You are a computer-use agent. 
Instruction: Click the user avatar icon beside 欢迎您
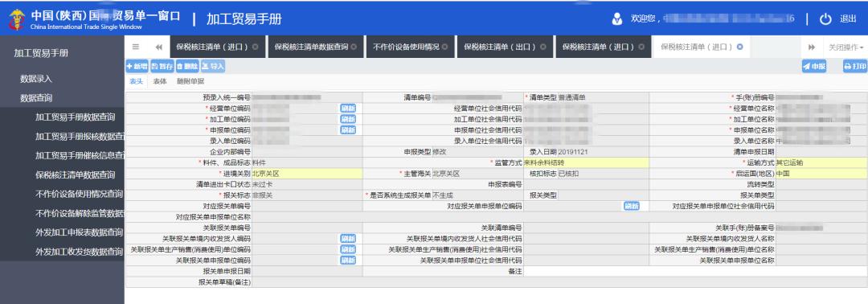click(x=618, y=19)
